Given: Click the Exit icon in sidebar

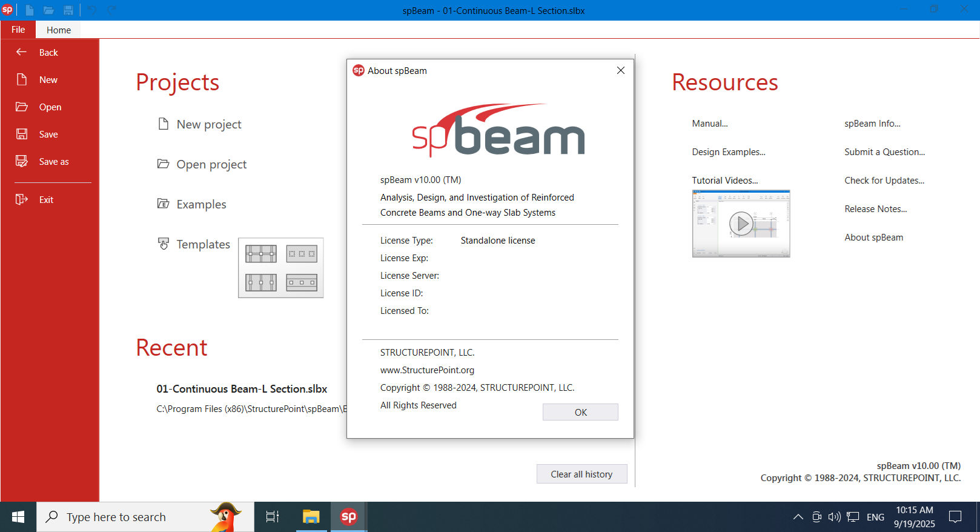Looking at the screenshot, I should point(21,199).
